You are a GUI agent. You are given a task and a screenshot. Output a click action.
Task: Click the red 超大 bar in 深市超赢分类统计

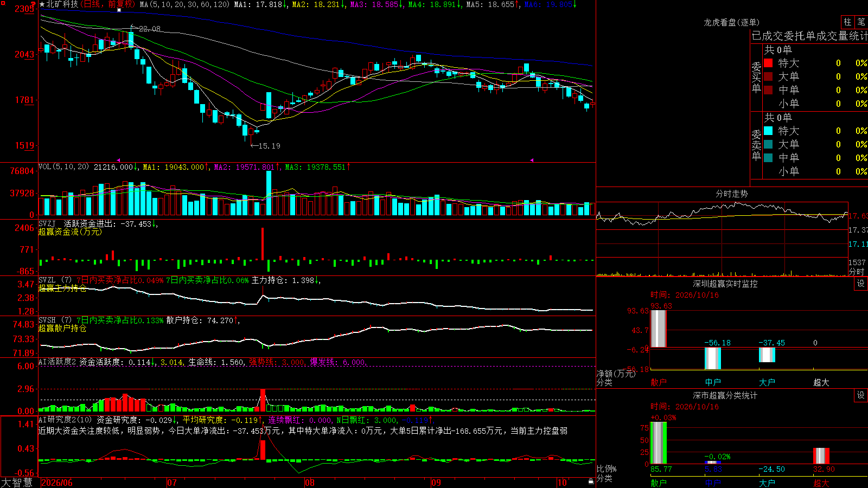pos(821,456)
